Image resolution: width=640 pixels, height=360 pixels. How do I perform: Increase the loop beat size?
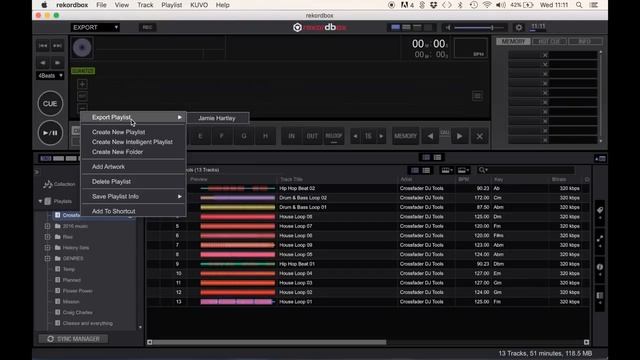tap(381, 136)
